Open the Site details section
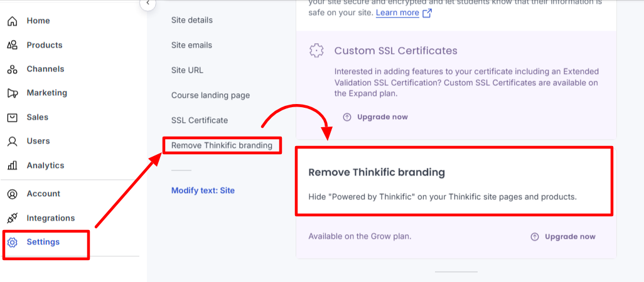 [191, 20]
